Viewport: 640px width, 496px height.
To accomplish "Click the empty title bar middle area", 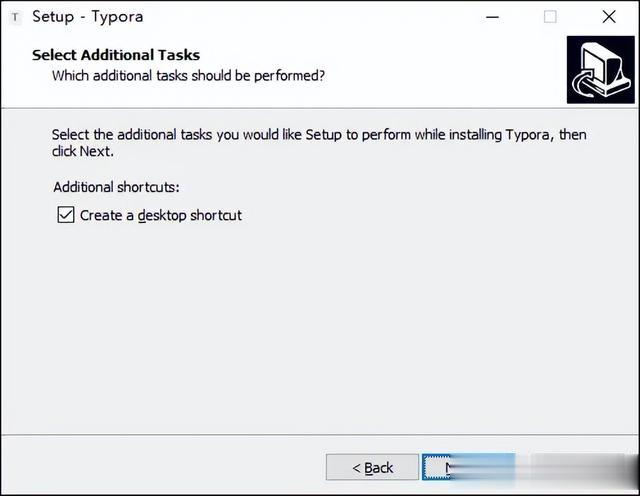I will [310, 17].
